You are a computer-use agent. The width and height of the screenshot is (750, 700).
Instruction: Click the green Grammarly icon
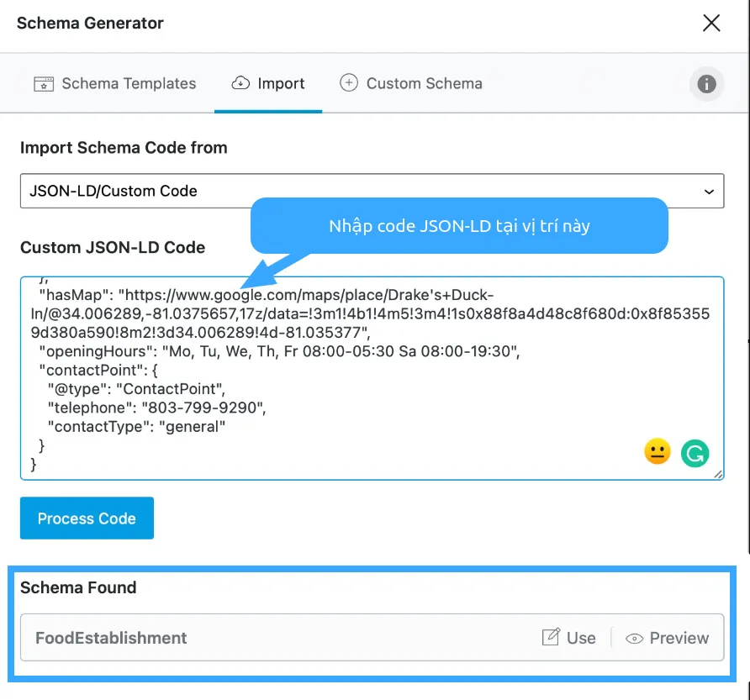695,453
